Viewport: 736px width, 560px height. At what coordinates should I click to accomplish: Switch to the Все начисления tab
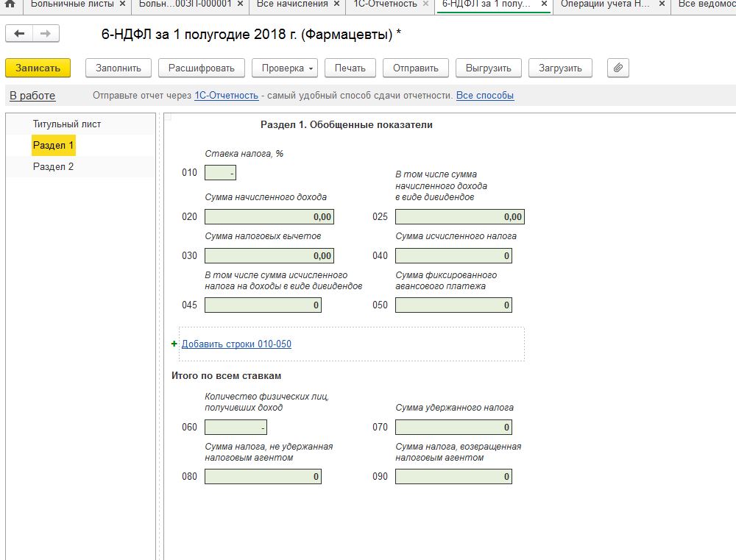292,4
